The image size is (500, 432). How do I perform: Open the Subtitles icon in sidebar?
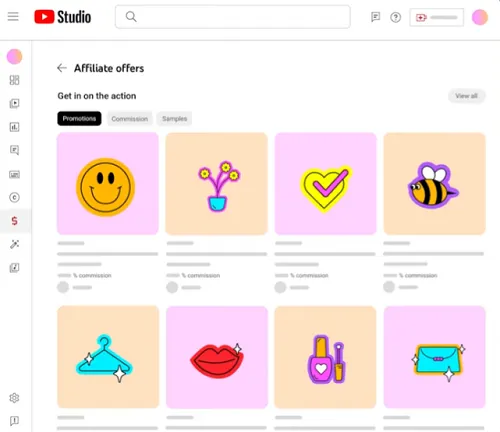(14, 174)
